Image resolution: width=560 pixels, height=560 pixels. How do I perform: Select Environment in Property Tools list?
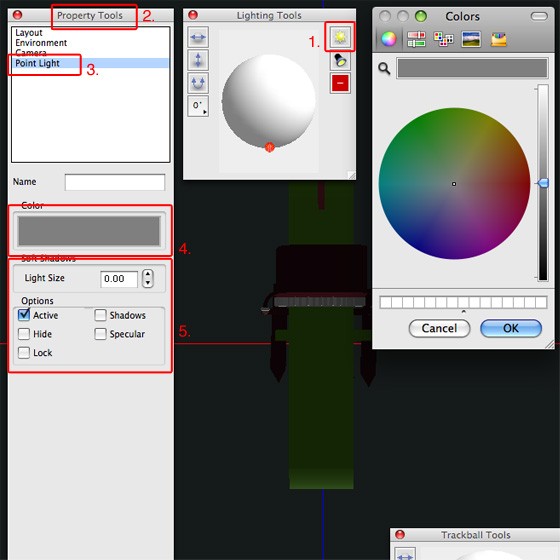pos(41,43)
